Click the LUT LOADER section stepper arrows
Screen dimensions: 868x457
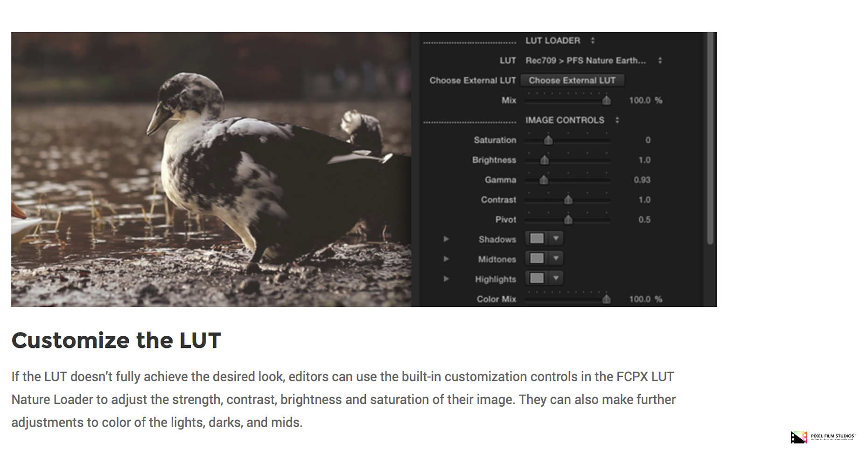(593, 41)
